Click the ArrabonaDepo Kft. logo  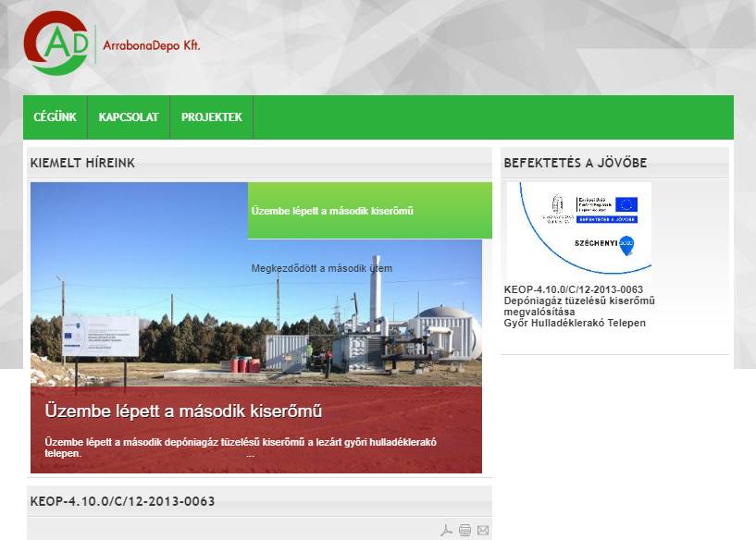tap(112, 43)
